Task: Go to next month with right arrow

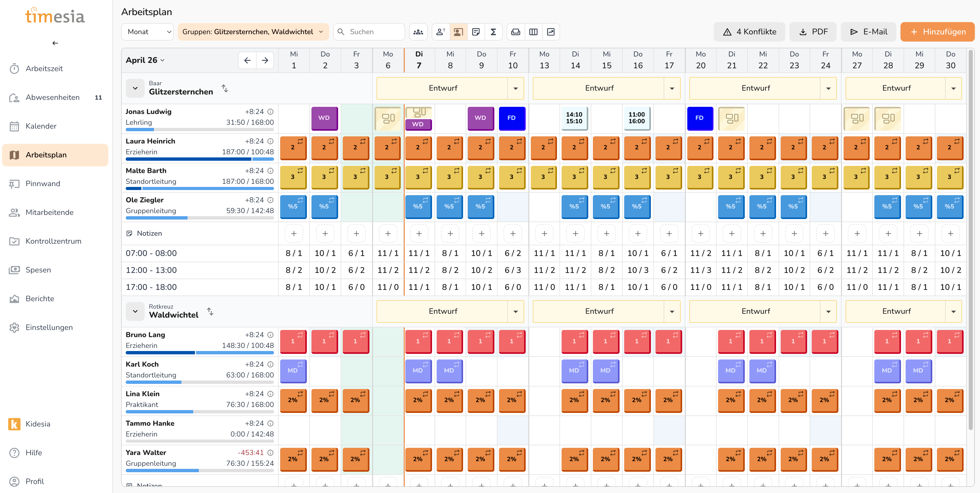Action: [265, 60]
